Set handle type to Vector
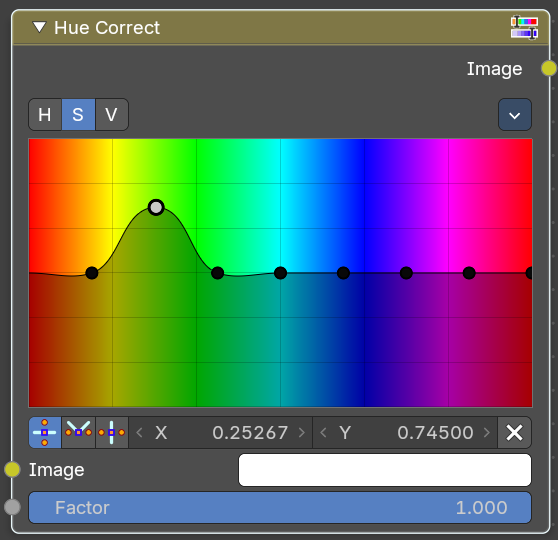The width and height of the screenshot is (558, 540). pos(78,432)
